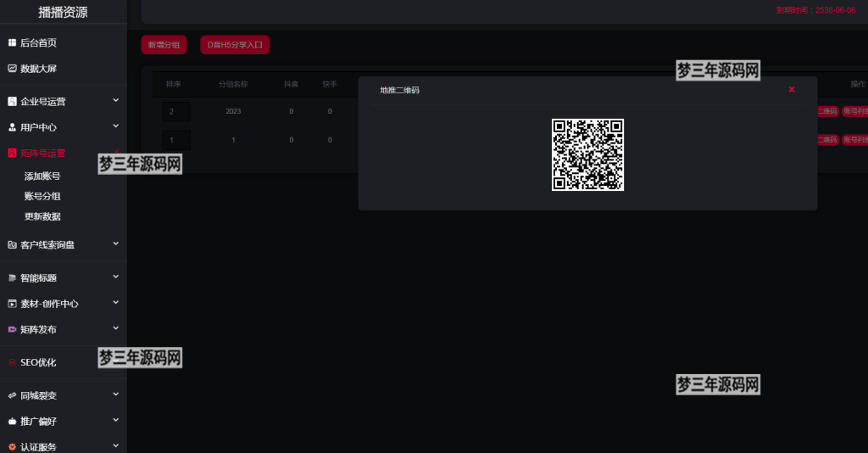868x453 pixels.
Task: Click the 排序 column header
Action: click(x=173, y=84)
